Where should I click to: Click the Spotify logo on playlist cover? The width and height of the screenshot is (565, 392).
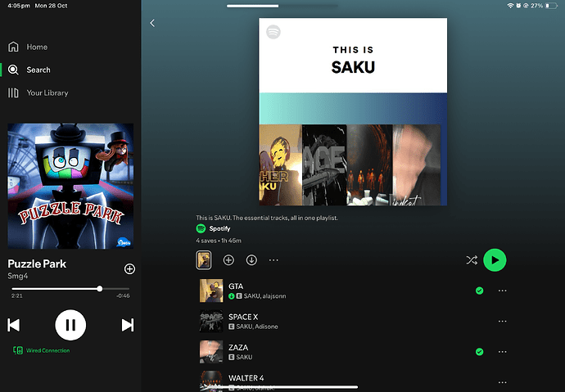273,32
